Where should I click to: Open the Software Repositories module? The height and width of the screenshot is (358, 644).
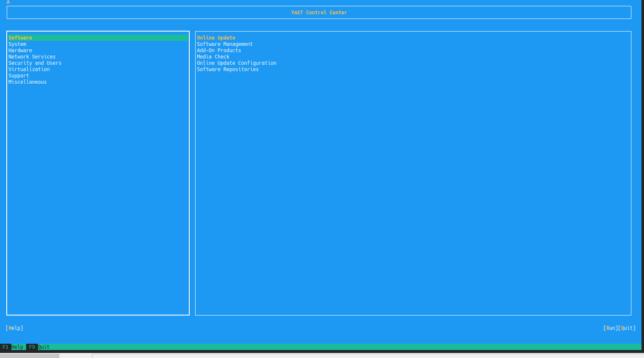pos(228,69)
